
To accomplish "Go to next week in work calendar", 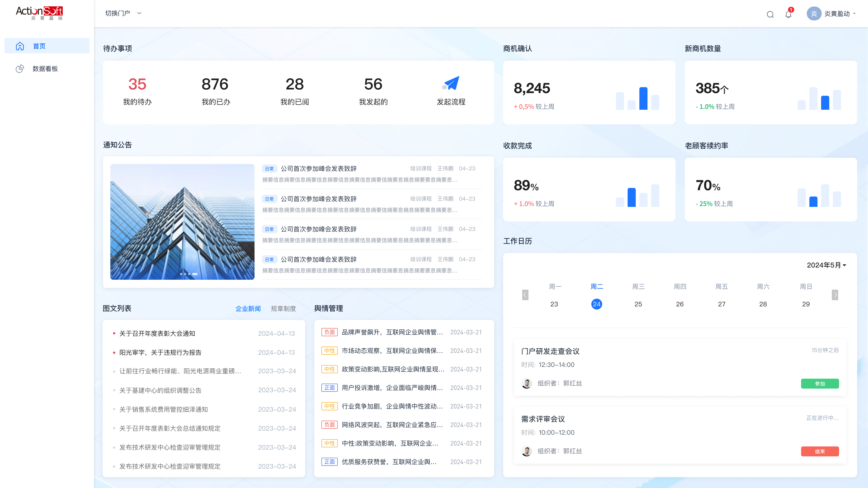I will [x=835, y=295].
